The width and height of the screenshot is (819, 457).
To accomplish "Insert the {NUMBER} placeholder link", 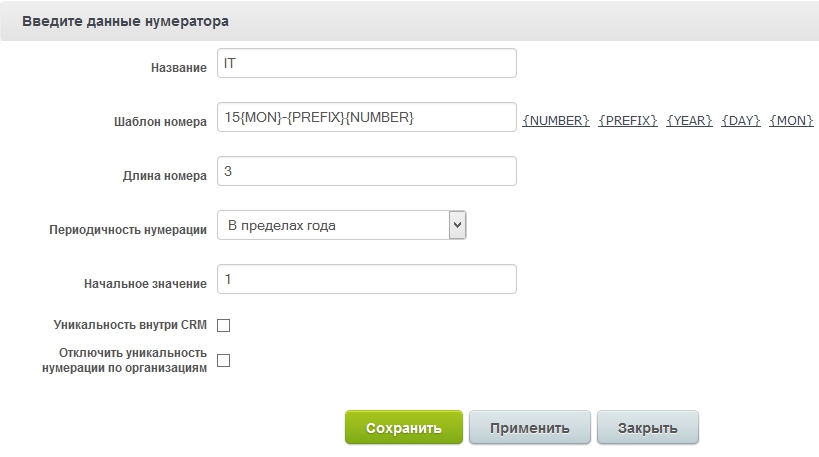I will click(x=556, y=120).
